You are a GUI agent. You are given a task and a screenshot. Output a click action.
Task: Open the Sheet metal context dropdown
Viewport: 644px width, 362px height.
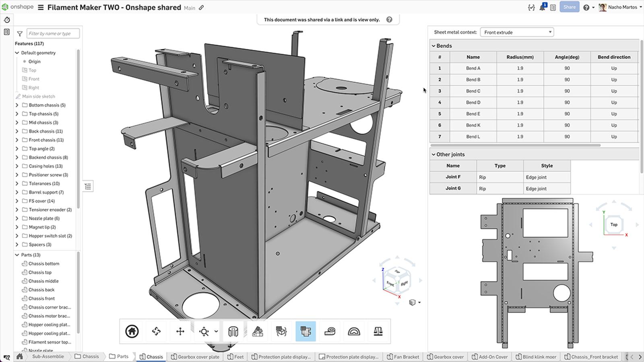[517, 32]
